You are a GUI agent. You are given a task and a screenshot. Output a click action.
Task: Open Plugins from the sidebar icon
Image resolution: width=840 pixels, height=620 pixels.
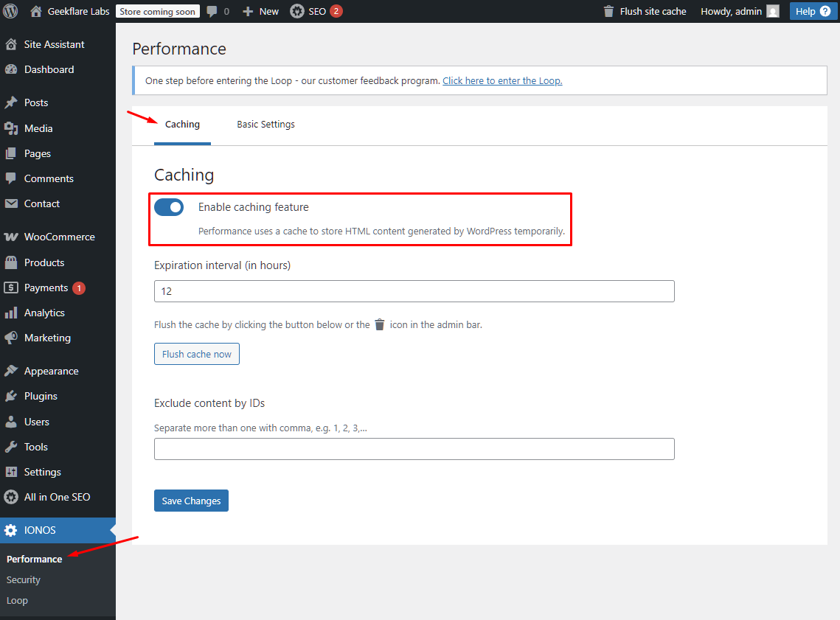13,396
